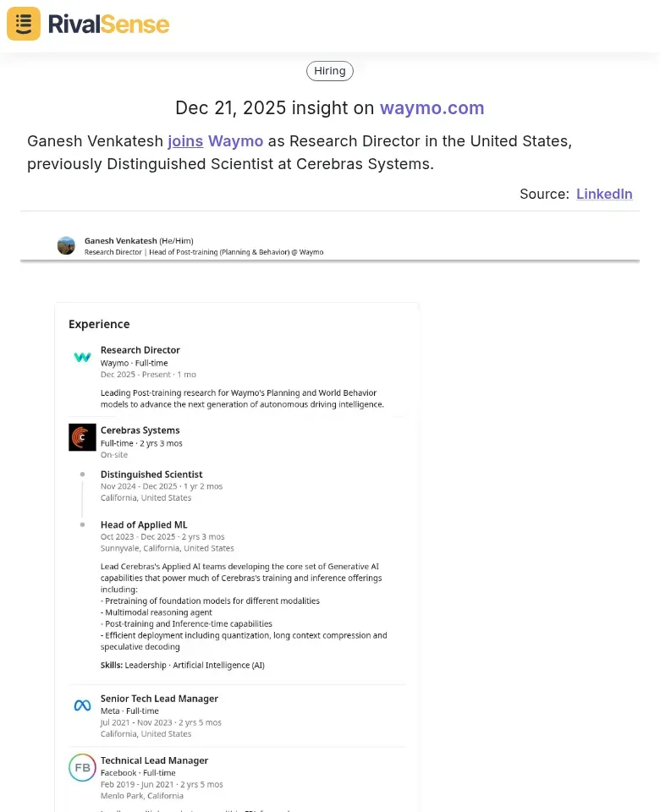This screenshot has height=812, width=660.
Task: Follow the LinkedIn source link
Action: pyautogui.click(x=604, y=194)
